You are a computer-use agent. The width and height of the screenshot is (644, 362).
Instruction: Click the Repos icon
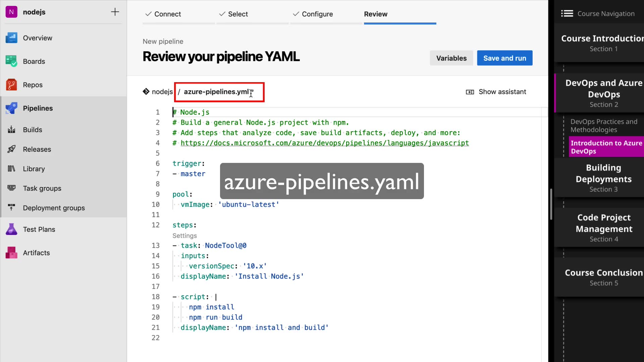coord(11,85)
